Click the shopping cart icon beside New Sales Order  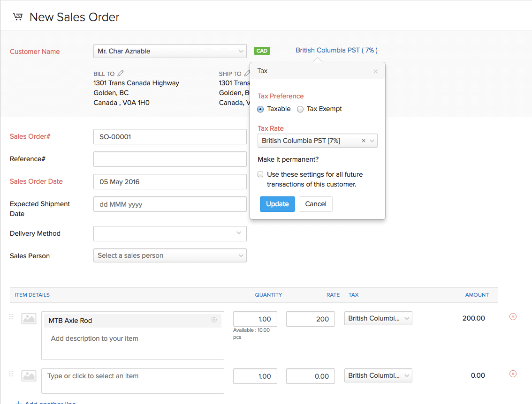18,16
